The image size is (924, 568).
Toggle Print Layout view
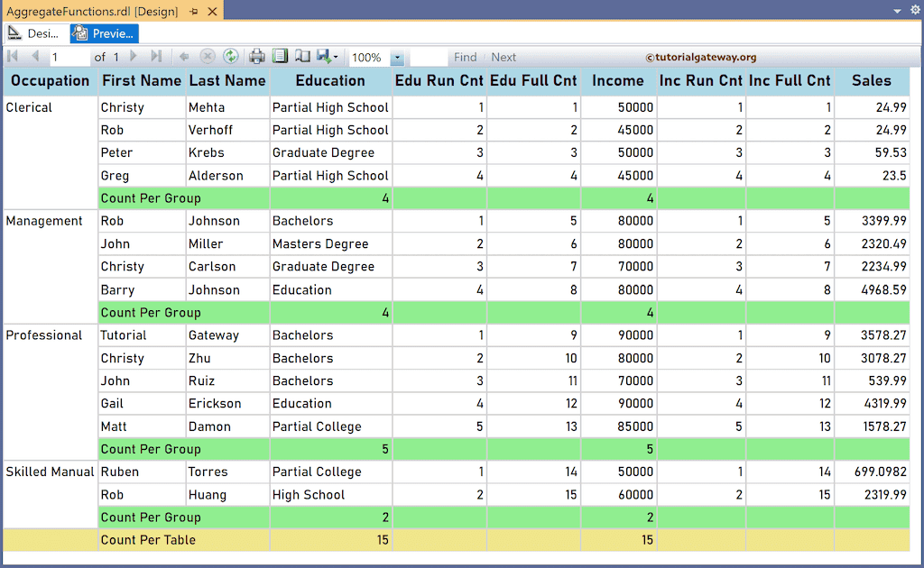(x=281, y=57)
